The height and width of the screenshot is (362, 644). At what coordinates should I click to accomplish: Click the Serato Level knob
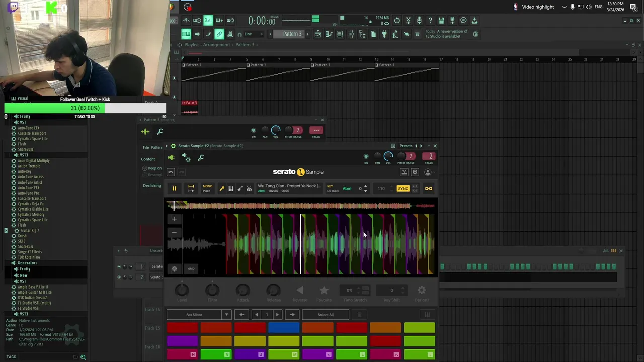click(x=182, y=290)
